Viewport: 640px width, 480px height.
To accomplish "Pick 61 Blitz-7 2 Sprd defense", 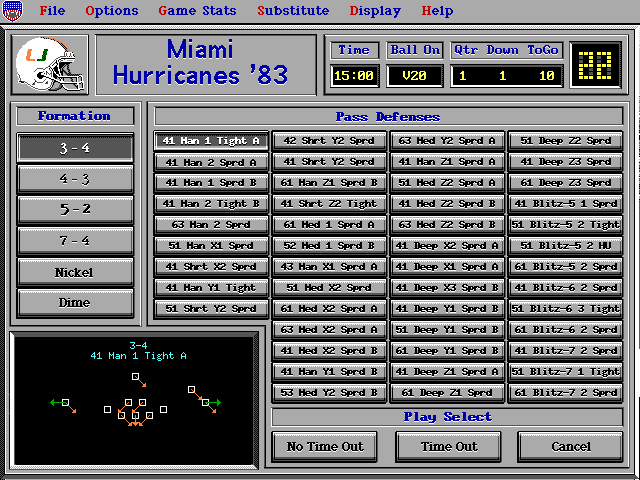I will [565, 393].
